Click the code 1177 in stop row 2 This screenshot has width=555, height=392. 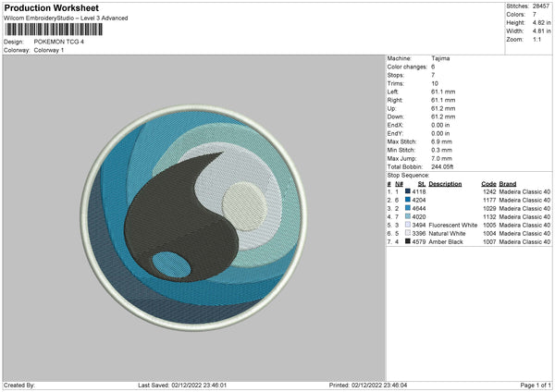coord(489,201)
